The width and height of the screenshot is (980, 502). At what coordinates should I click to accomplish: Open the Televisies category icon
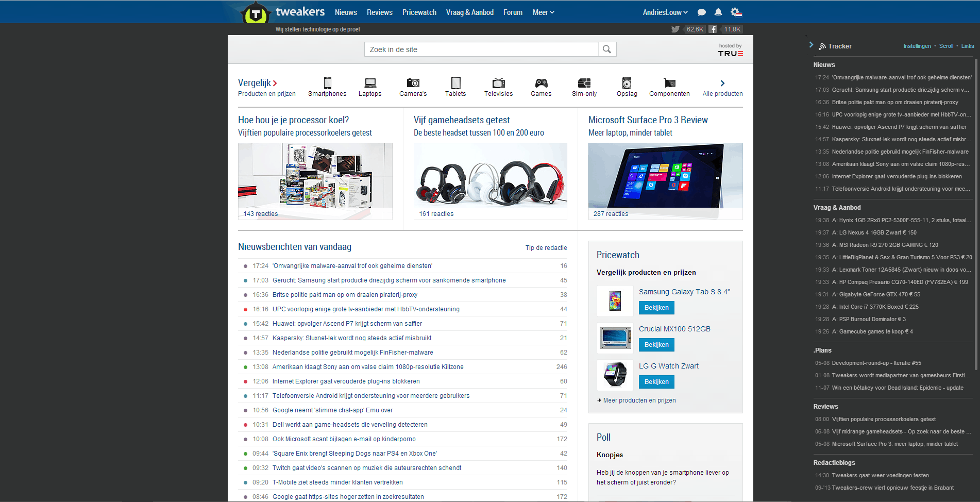coord(499,83)
